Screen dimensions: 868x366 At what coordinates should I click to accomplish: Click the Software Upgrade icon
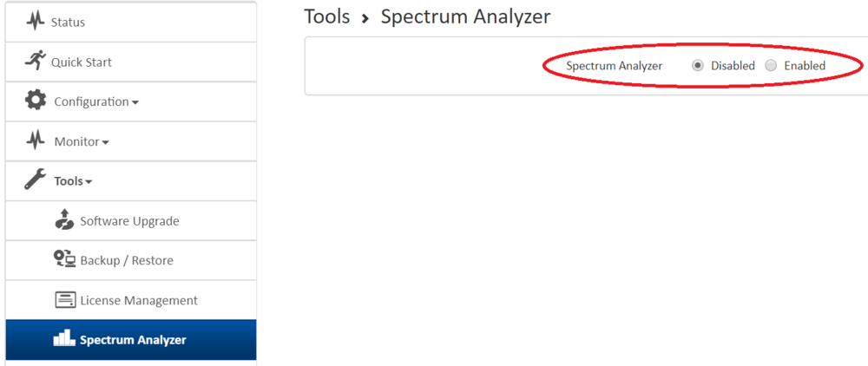click(x=65, y=220)
